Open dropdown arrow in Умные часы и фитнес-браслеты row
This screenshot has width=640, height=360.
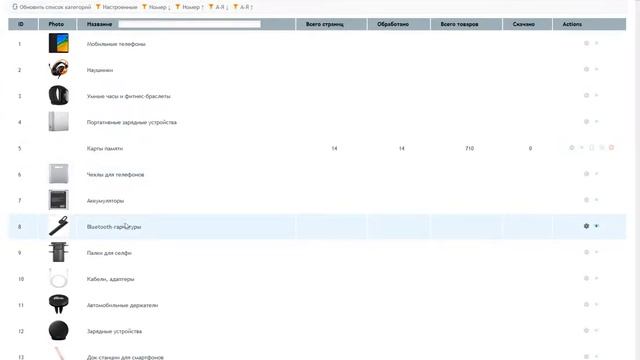[x=597, y=96]
